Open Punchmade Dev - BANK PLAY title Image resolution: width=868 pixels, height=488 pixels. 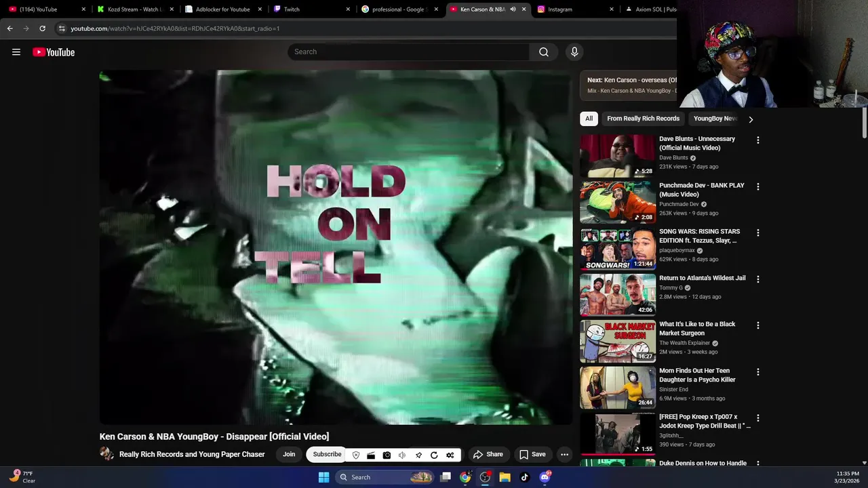coord(702,189)
